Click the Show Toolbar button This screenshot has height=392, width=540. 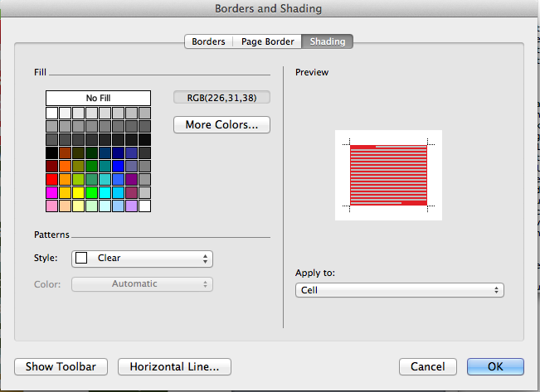click(x=61, y=366)
